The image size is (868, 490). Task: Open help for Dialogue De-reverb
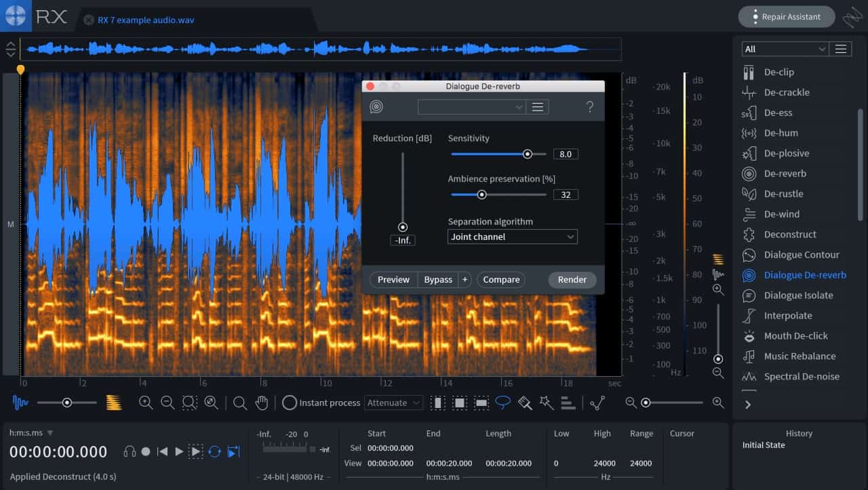pyautogui.click(x=589, y=107)
